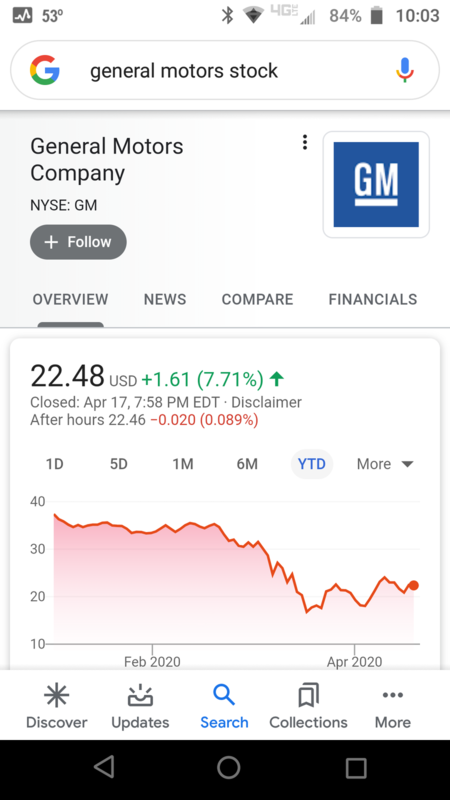Expand the More time range dropdown
Image resolution: width=450 pixels, height=800 pixels.
click(385, 464)
